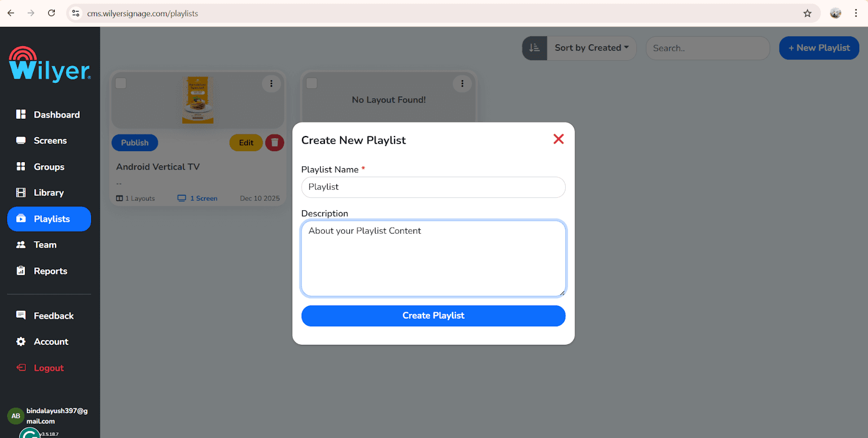Image resolution: width=868 pixels, height=438 pixels.
Task: Select the No Layout Found playlist checkbox
Action: 312,83
